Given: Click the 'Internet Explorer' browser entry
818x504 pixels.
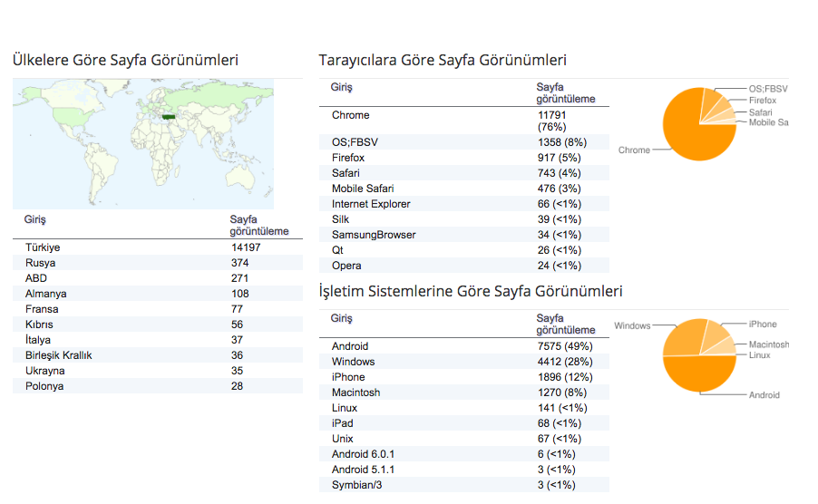Looking at the screenshot, I should 371,204.
